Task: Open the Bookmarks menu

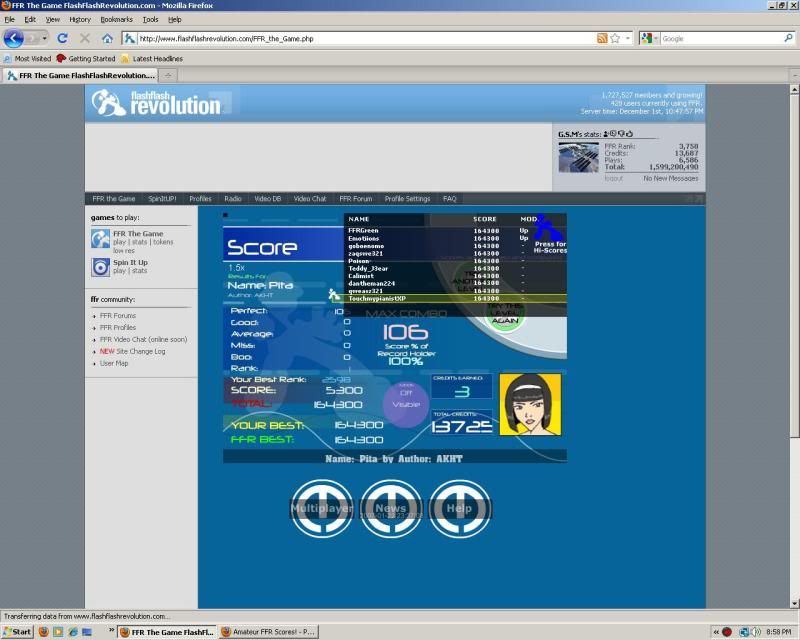Action: coord(116,19)
